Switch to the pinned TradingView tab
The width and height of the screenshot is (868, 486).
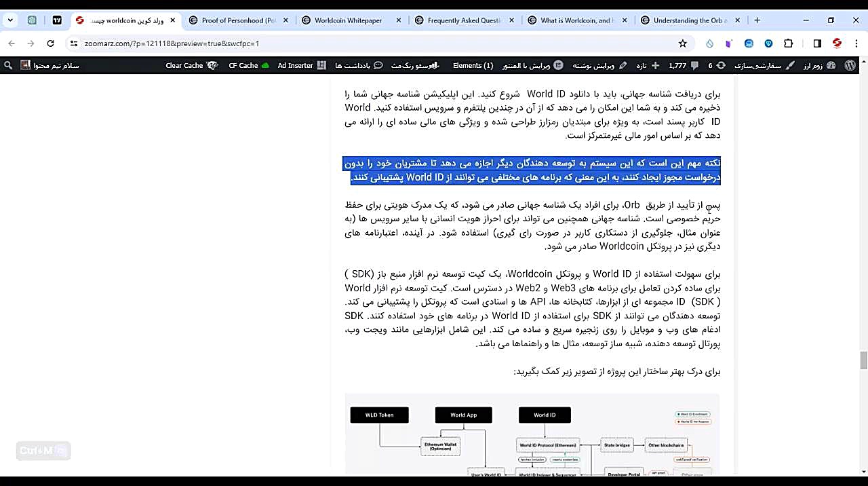click(x=57, y=20)
